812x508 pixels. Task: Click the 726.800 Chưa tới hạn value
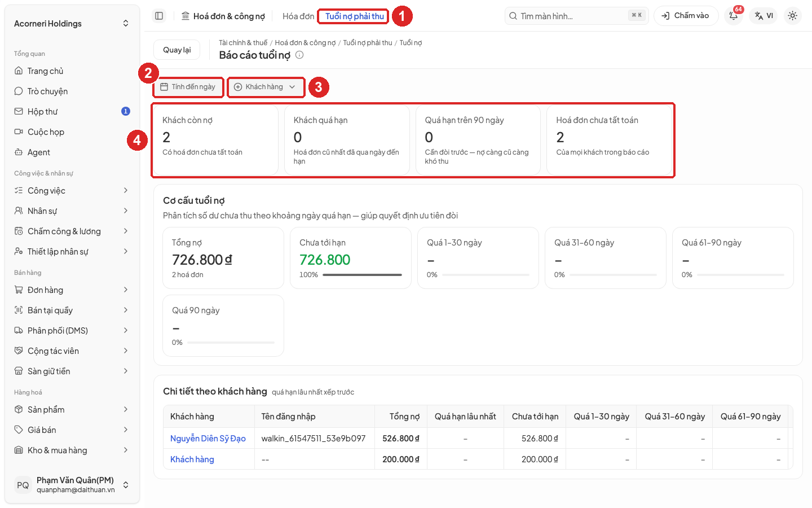[x=325, y=260]
